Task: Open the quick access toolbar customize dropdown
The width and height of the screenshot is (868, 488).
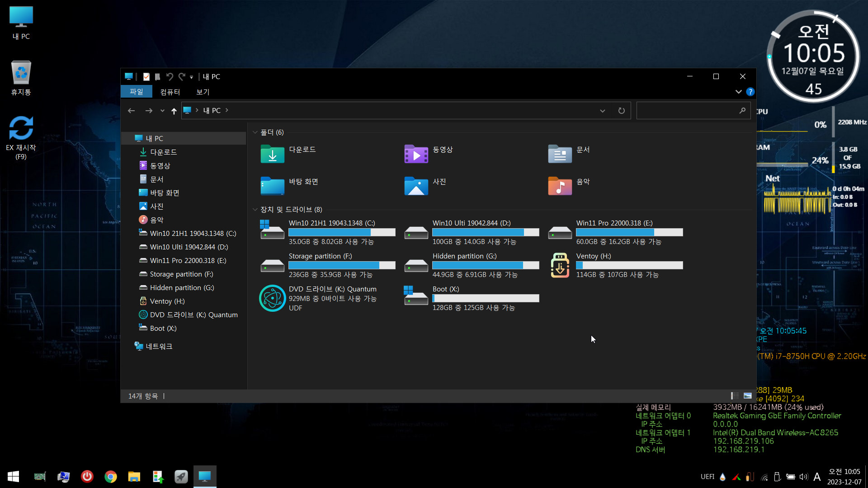Action: (x=191, y=77)
